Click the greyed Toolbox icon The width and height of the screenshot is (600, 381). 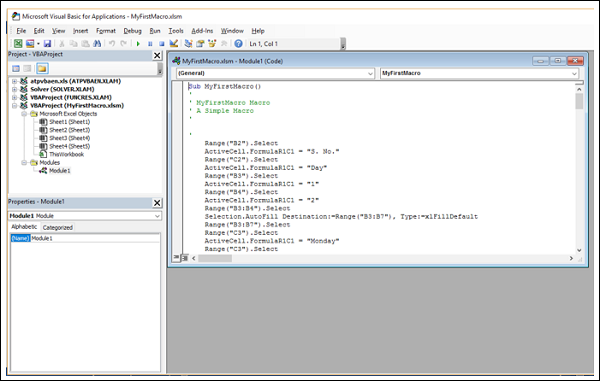(224, 44)
